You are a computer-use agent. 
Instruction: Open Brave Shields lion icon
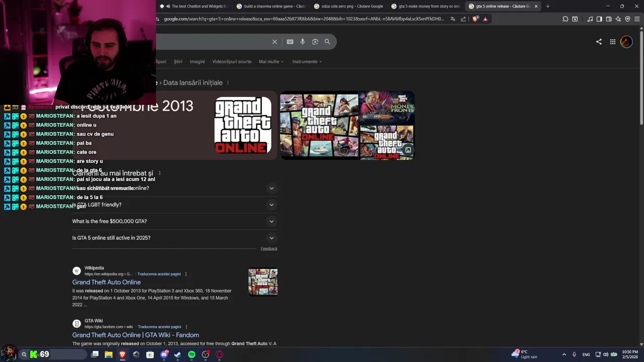(475, 19)
